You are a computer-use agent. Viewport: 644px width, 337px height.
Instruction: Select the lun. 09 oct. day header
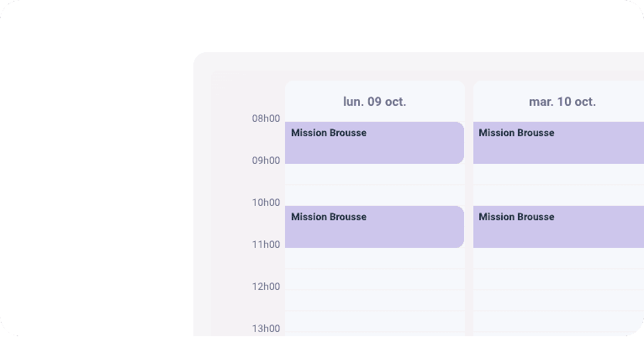pyautogui.click(x=375, y=102)
